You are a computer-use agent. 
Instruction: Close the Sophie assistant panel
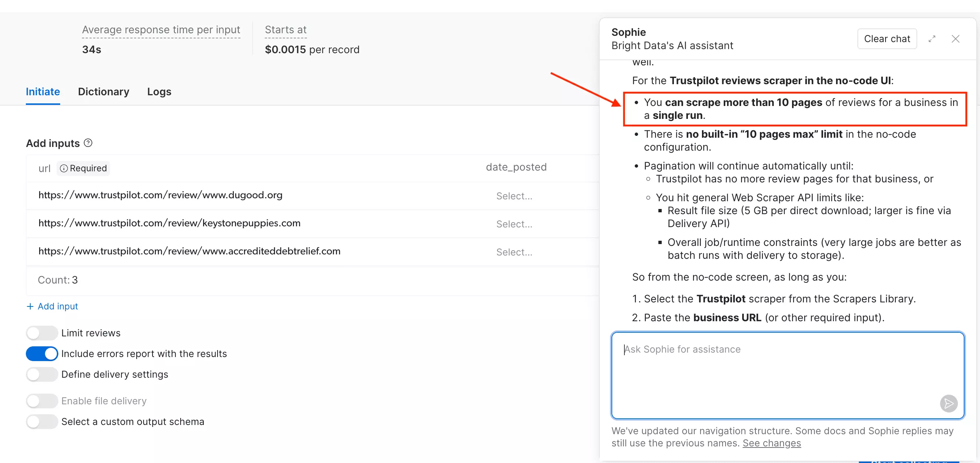pos(956,38)
